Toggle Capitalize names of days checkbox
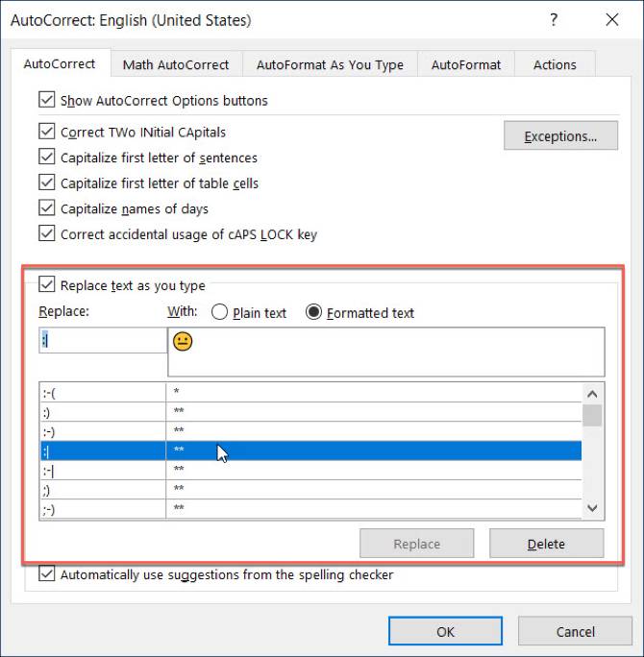 [46, 208]
